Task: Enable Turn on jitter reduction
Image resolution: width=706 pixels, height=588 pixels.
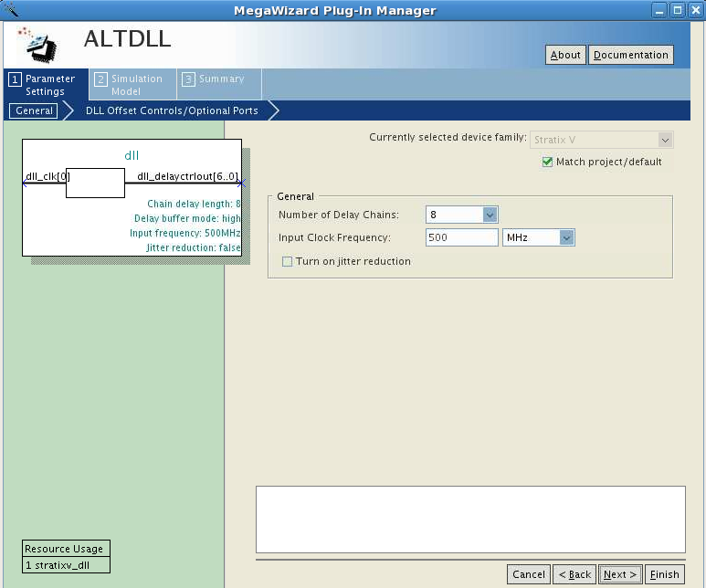Action: click(287, 261)
